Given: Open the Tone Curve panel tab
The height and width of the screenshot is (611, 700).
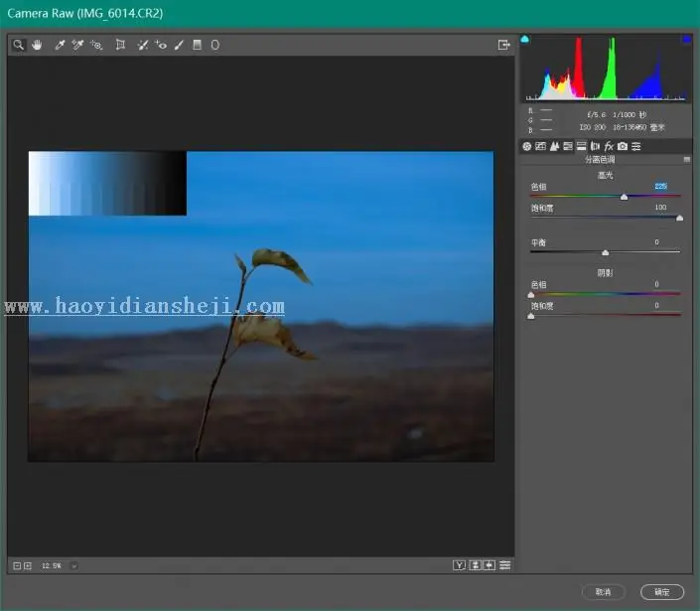Looking at the screenshot, I should [x=540, y=146].
